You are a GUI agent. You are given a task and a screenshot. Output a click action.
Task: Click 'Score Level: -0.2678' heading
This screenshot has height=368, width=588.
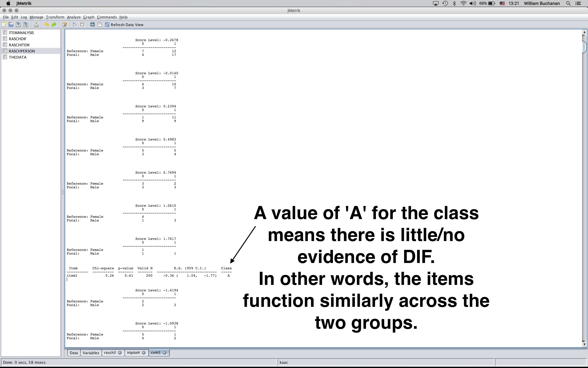(157, 40)
